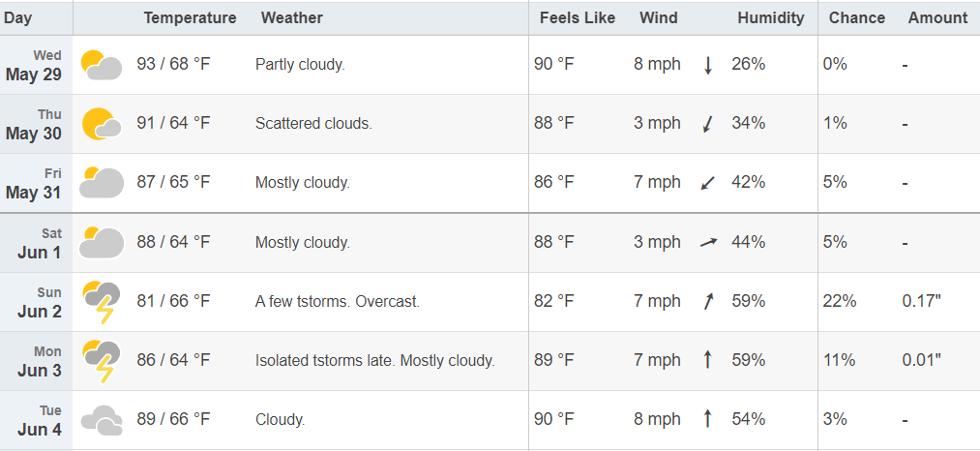The width and height of the screenshot is (980, 451).
Task: Click the cloudy icon for Tue Jun 4
Action: 102,420
